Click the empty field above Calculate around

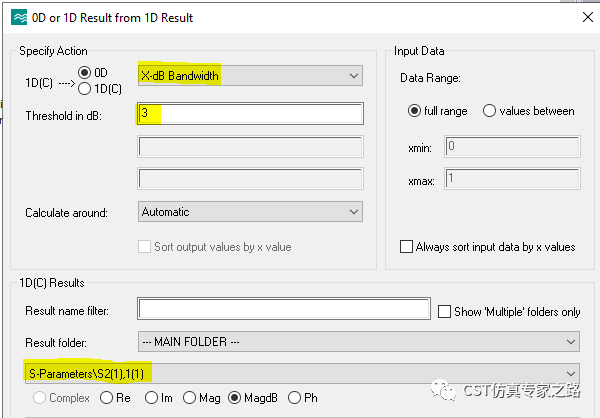pyautogui.click(x=250, y=178)
